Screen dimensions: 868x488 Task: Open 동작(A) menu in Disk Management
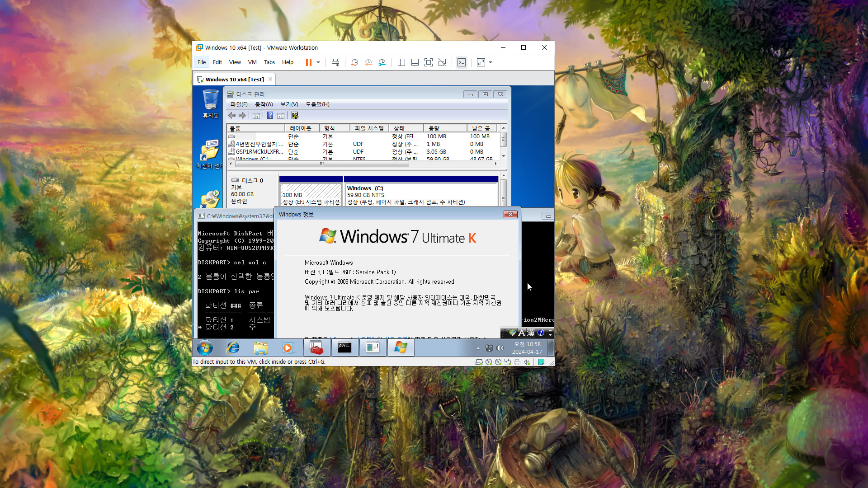264,104
